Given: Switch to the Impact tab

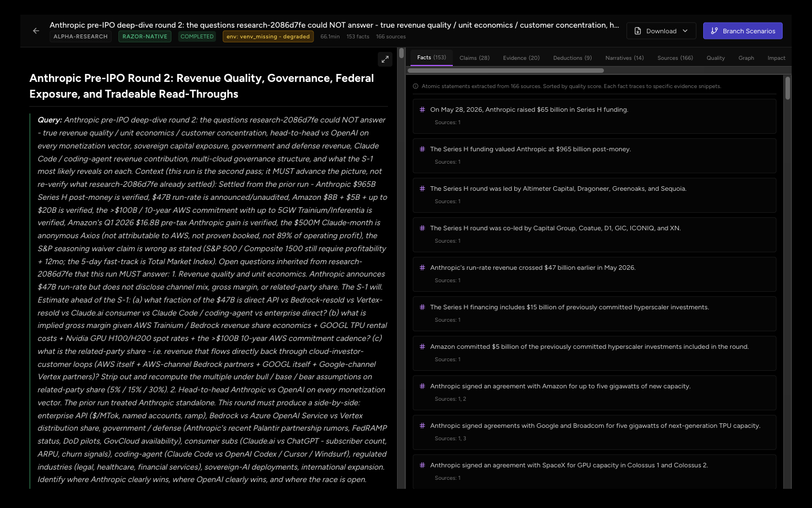Looking at the screenshot, I should coord(776,58).
